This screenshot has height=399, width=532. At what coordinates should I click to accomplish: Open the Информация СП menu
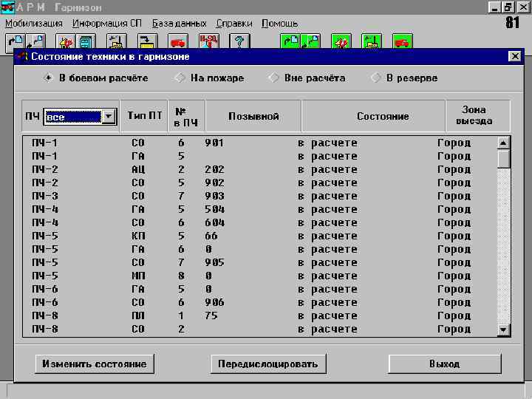tap(107, 24)
